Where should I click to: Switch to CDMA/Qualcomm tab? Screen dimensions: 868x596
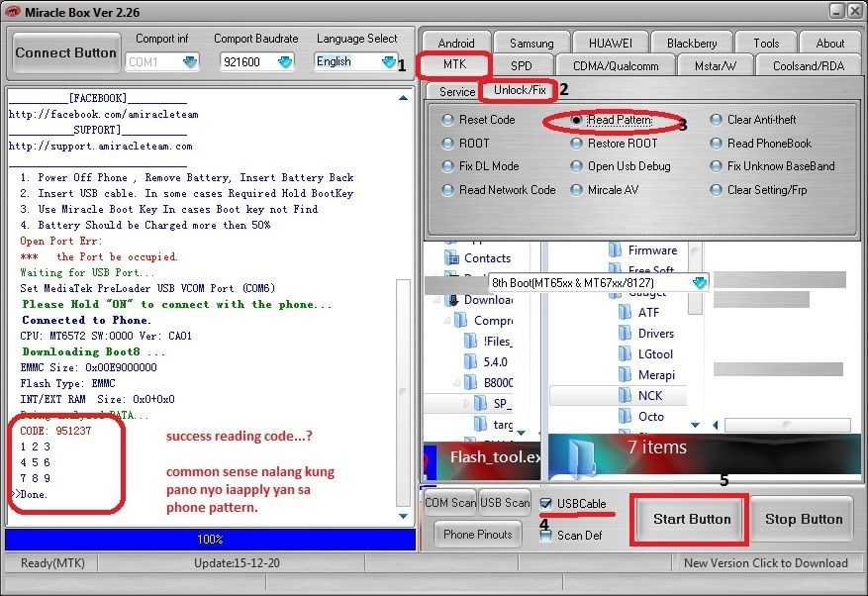tap(616, 65)
